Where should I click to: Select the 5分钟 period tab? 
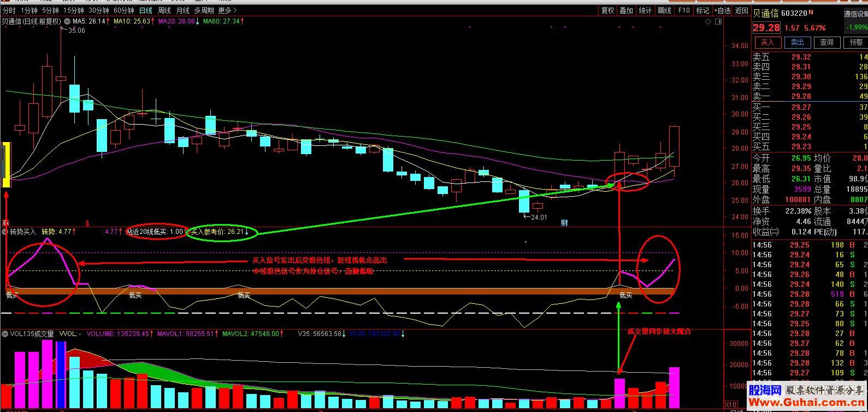[x=50, y=10]
